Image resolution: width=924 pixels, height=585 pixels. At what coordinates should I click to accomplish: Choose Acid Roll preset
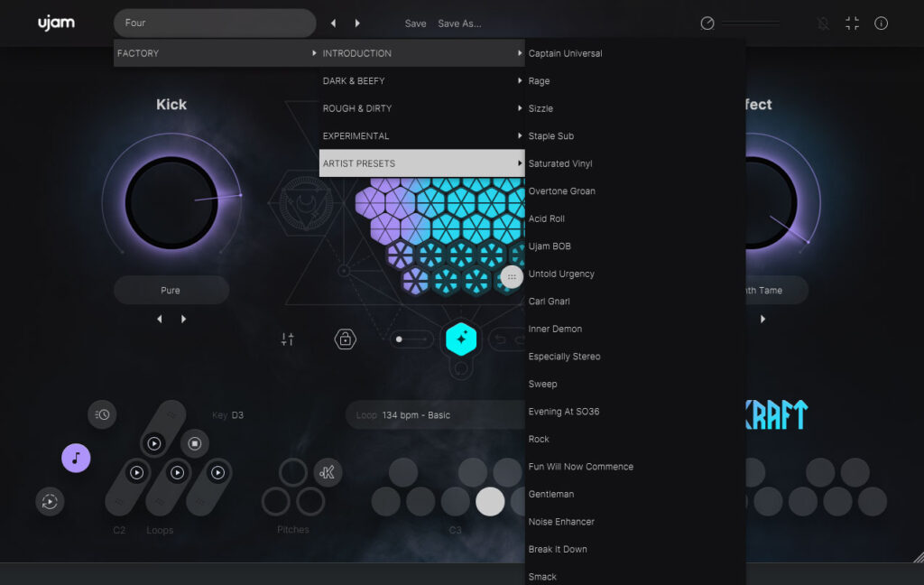tap(635, 218)
